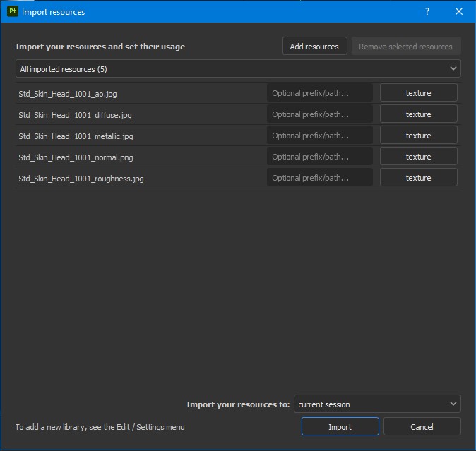Select the Std_Skin_Head_1001_ao.jpg resource row
This screenshot has height=451, width=476.
(68, 93)
